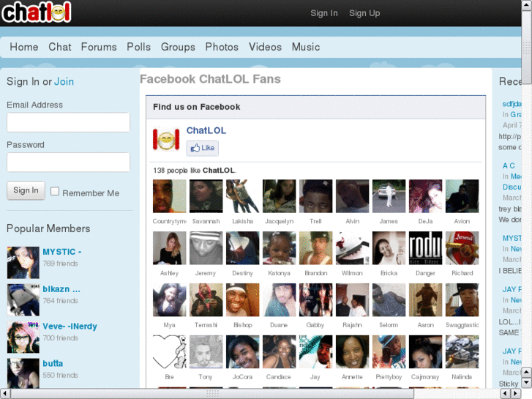Click Danger fan photo
Screen dimensions: 532x399
pos(425,248)
